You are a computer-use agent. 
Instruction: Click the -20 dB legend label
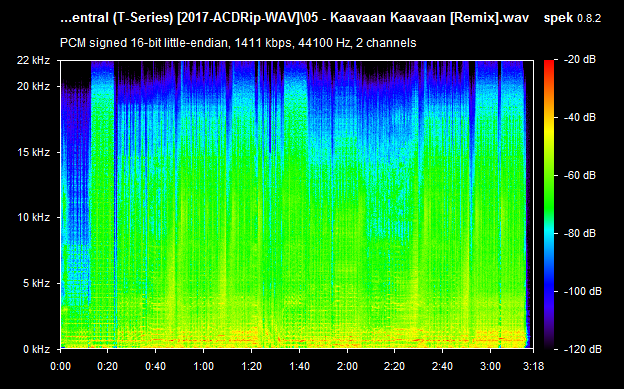pyautogui.click(x=580, y=59)
